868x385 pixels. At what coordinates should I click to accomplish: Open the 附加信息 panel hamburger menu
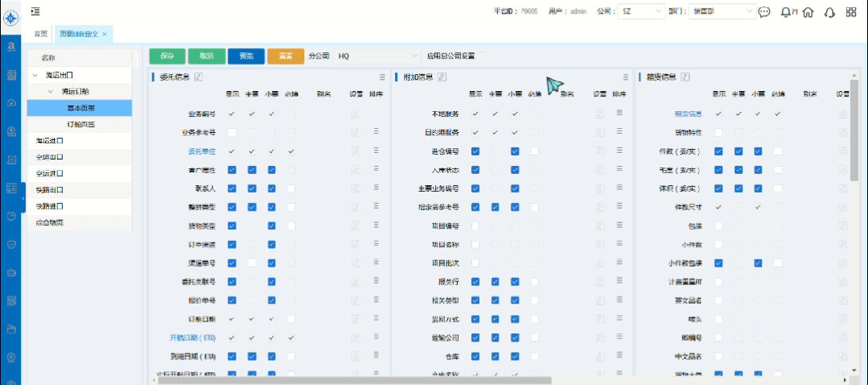point(626,77)
